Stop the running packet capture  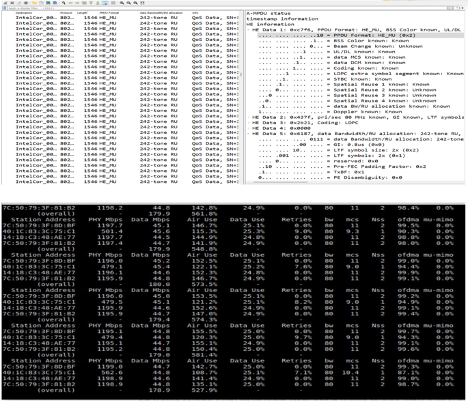tap(12, 3)
